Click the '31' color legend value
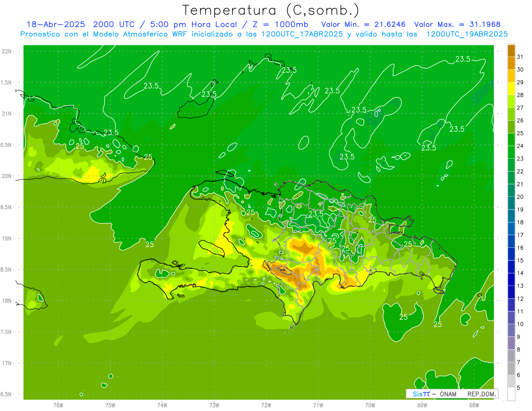The image size is (532, 411). pyautogui.click(x=520, y=57)
